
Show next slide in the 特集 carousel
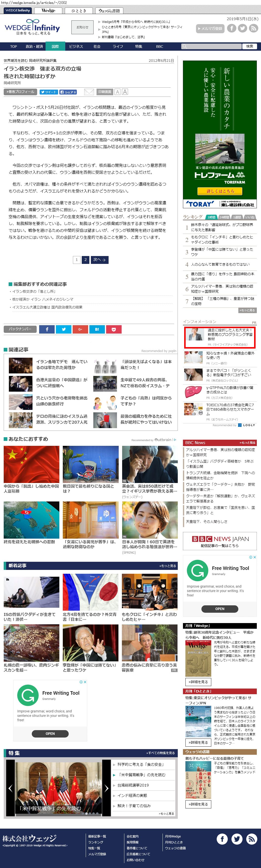(x=107, y=788)
